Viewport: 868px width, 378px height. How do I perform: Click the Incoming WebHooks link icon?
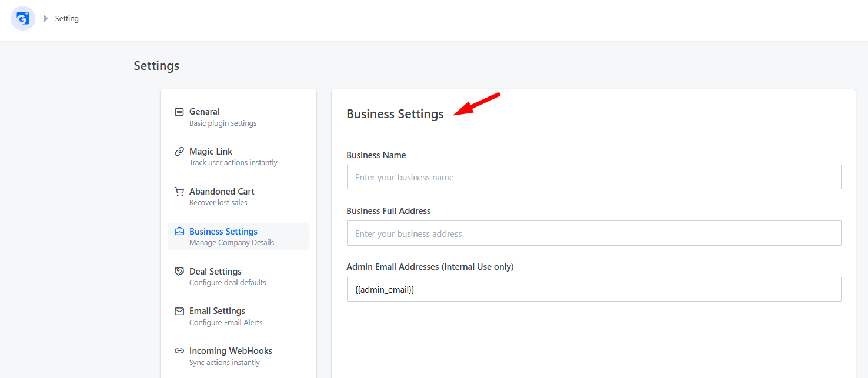179,351
